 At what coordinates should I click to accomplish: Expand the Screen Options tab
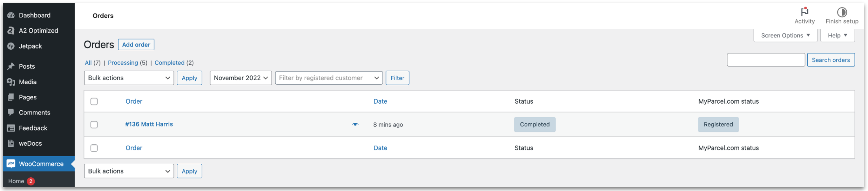pyautogui.click(x=785, y=35)
